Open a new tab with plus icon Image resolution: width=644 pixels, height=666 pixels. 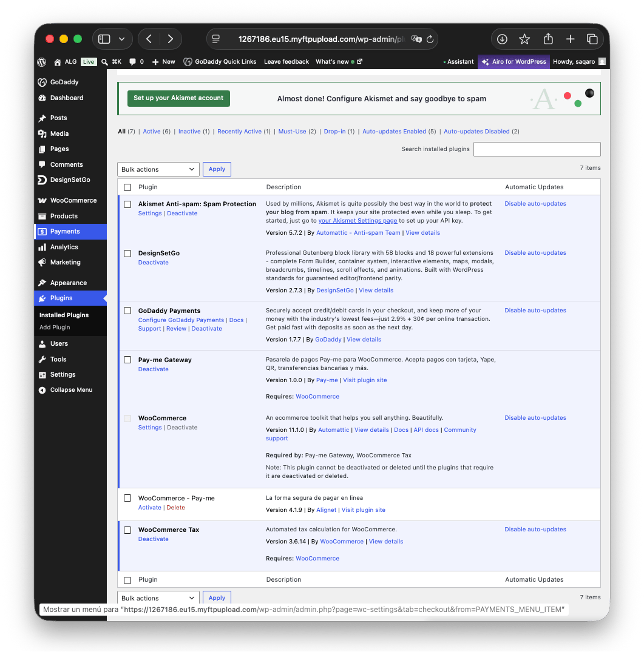(571, 39)
